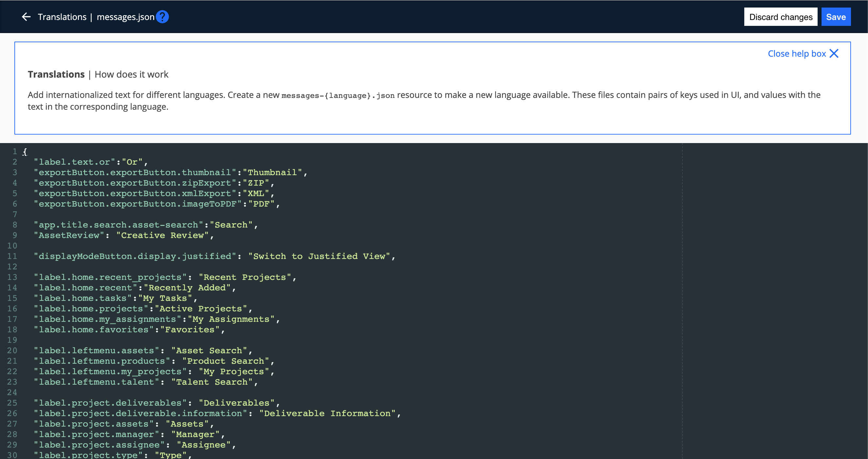This screenshot has height=459, width=868.
Task: Click the "Manager" value on line 28
Action: point(195,434)
